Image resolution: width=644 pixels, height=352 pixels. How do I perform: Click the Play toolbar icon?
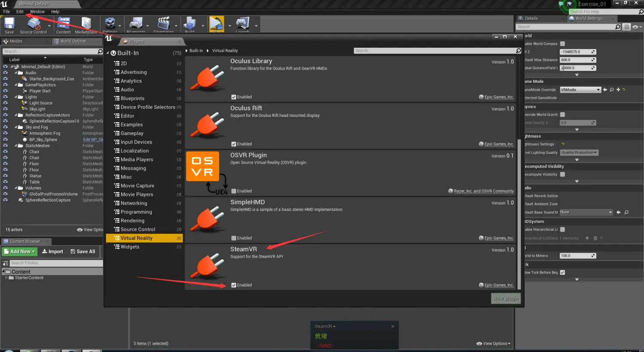pyautogui.click(x=217, y=24)
